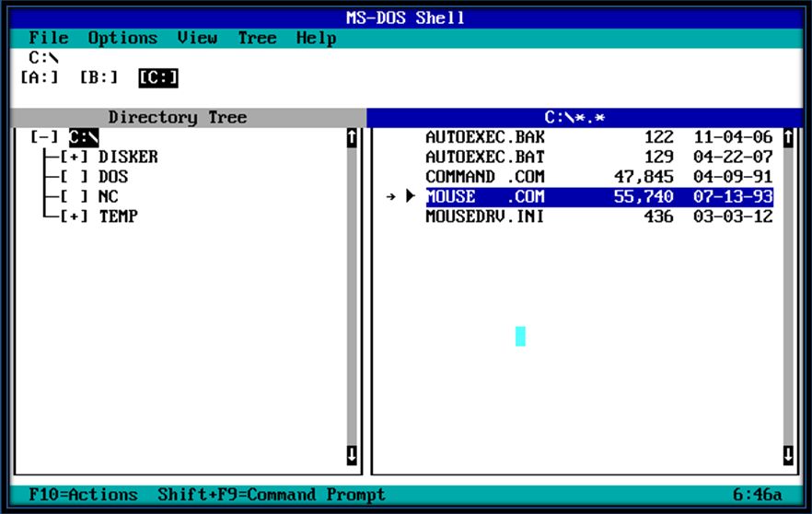This screenshot has width=812, height=514.
Task: Select the C:\ root in the tree
Action: (x=84, y=137)
